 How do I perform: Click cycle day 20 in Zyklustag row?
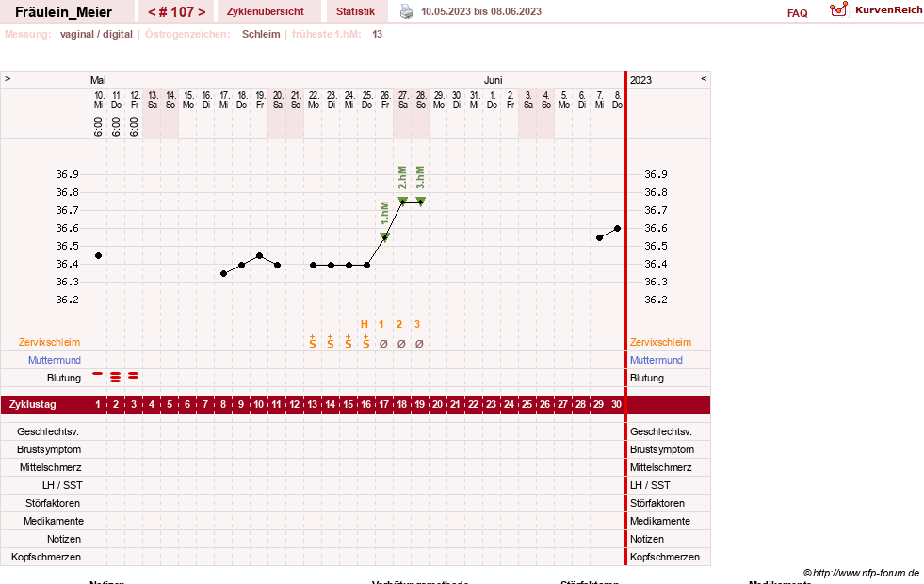(437, 404)
